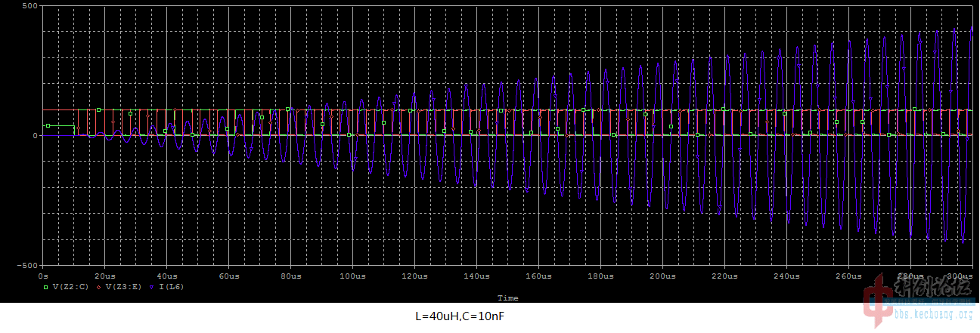Click the 200us tick label on the time axis

coord(662,276)
